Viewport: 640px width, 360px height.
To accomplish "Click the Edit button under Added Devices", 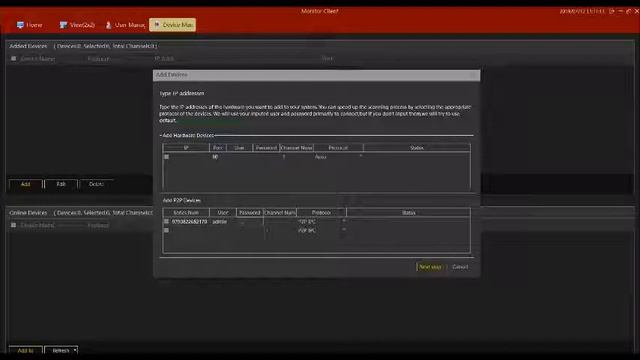I will tap(61, 184).
